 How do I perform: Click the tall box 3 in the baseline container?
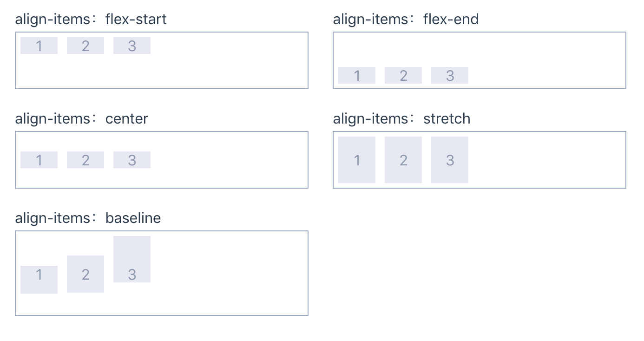[132, 259]
